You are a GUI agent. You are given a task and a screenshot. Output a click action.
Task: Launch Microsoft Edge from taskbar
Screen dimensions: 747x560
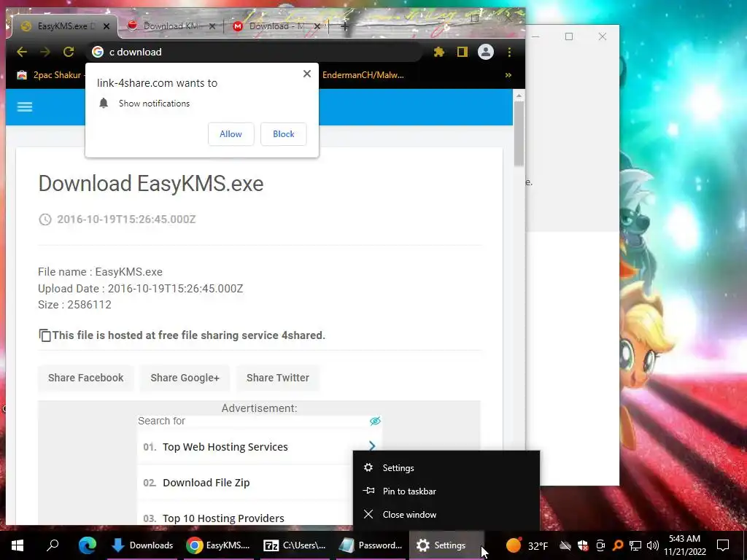pyautogui.click(x=88, y=545)
